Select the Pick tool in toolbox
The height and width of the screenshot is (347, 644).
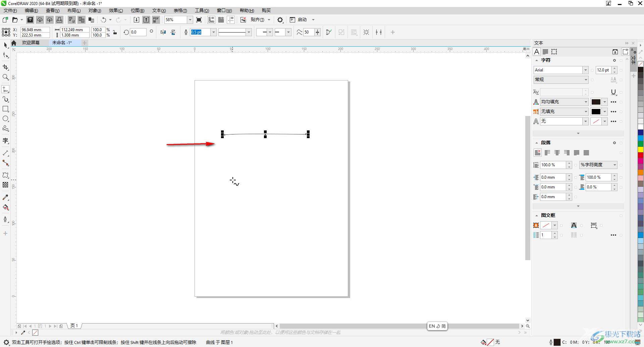point(5,45)
